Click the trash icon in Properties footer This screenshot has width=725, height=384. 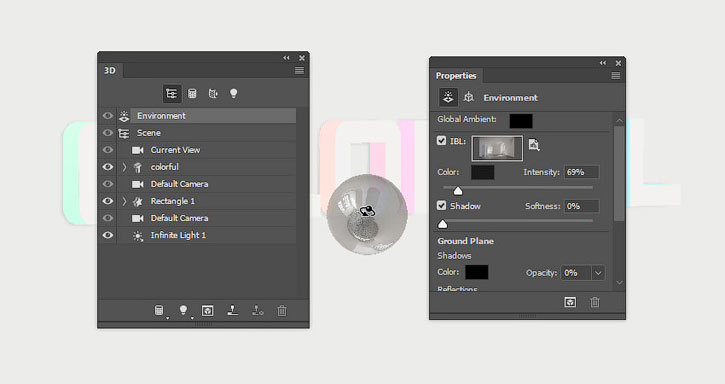(595, 303)
